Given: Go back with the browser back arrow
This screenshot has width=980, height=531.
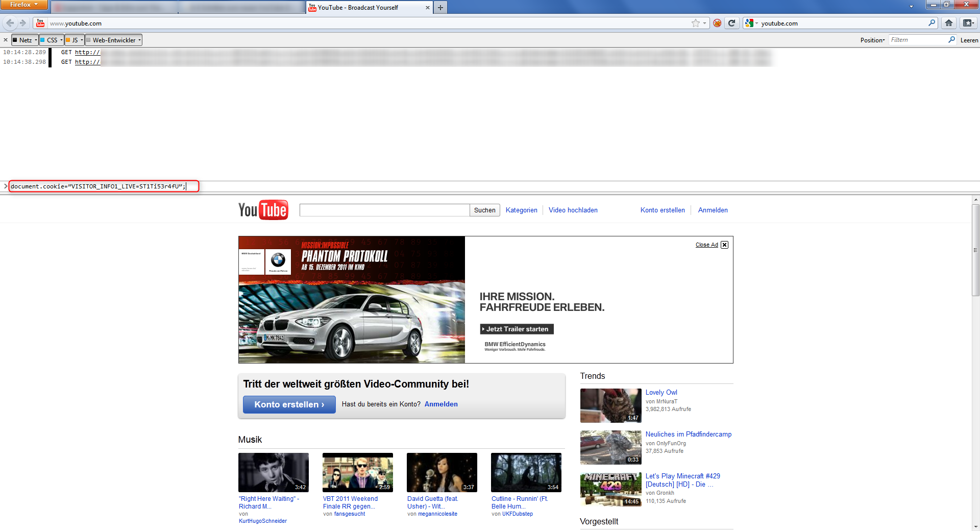Looking at the screenshot, I should [x=10, y=23].
